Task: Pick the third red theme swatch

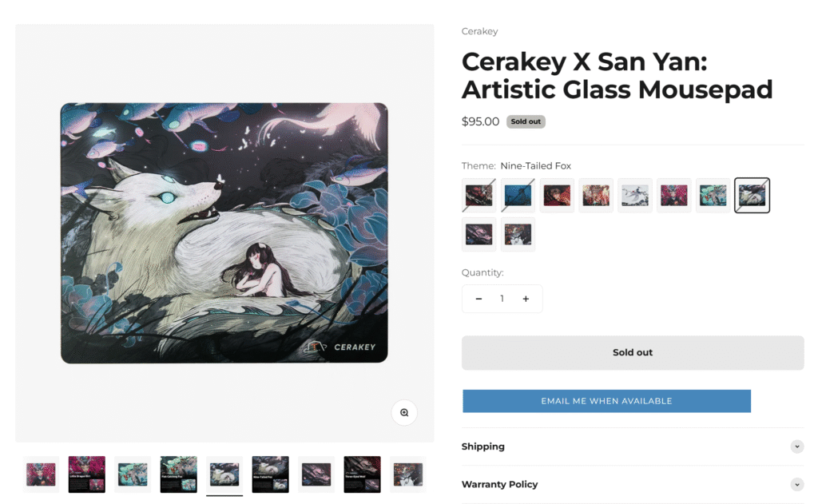Action: [557, 195]
